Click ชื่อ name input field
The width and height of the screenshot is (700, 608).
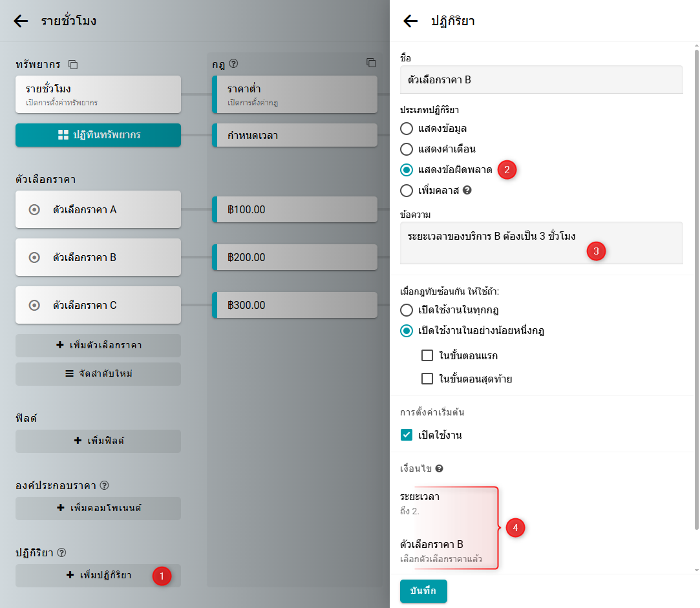coord(541,79)
